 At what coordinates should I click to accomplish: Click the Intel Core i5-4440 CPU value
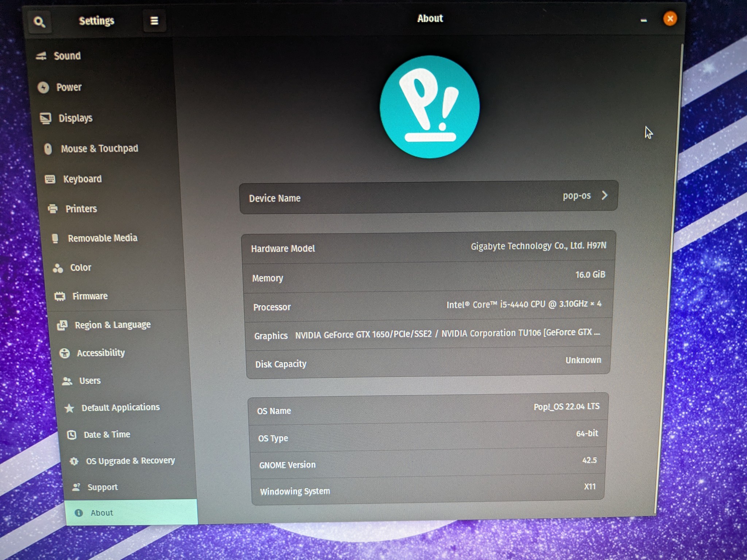point(524,304)
